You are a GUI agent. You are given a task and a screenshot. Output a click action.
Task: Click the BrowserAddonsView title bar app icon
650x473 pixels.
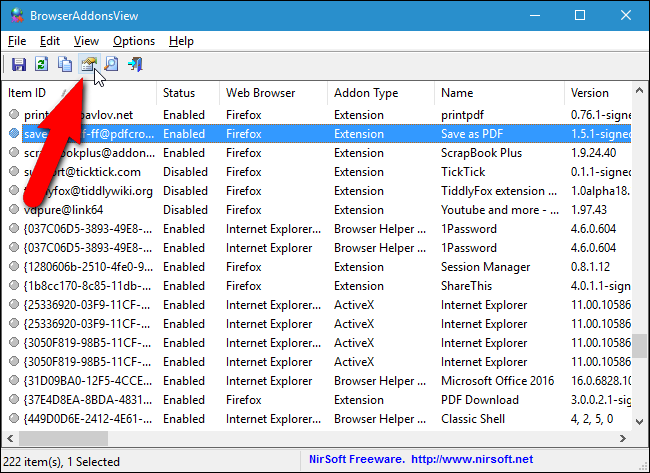(x=15, y=16)
